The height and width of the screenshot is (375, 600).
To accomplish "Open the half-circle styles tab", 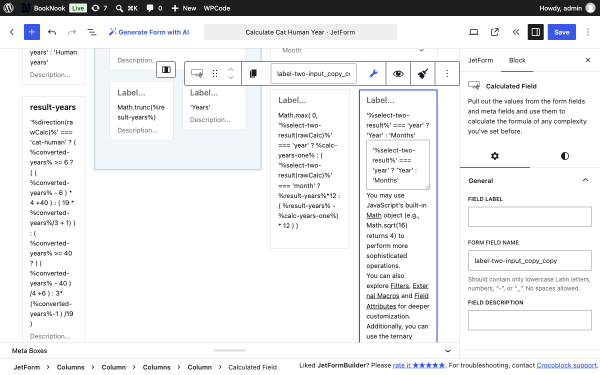I will tap(565, 156).
